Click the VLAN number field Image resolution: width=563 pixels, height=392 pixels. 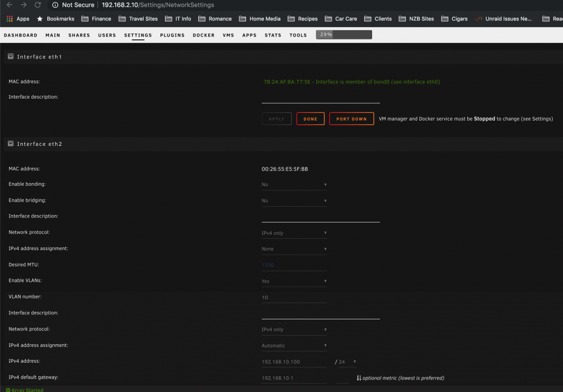pos(294,297)
